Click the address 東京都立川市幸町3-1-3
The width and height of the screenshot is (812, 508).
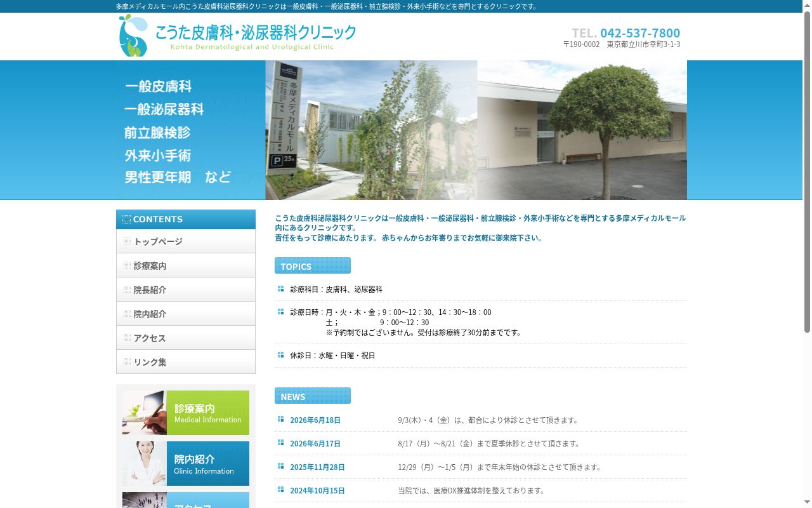tap(643, 44)
